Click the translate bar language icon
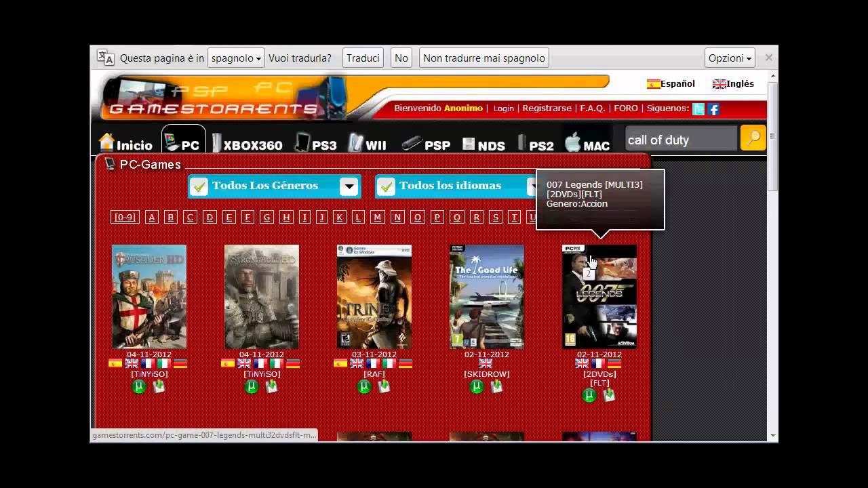The image size is (868, 488). (x=105, y=58)
